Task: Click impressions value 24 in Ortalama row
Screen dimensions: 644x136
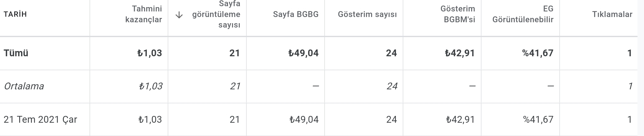Action: (x=392, y=86)
